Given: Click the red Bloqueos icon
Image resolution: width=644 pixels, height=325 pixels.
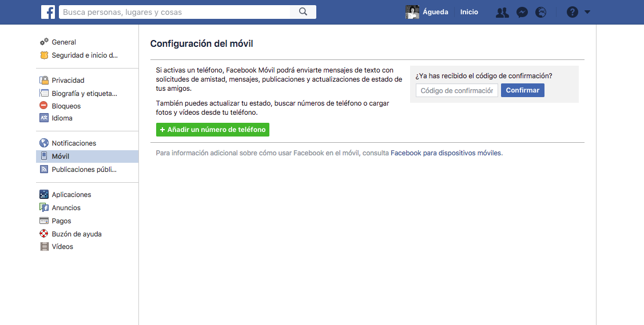Looking at the screenshot, I should (x=44, y=106).
